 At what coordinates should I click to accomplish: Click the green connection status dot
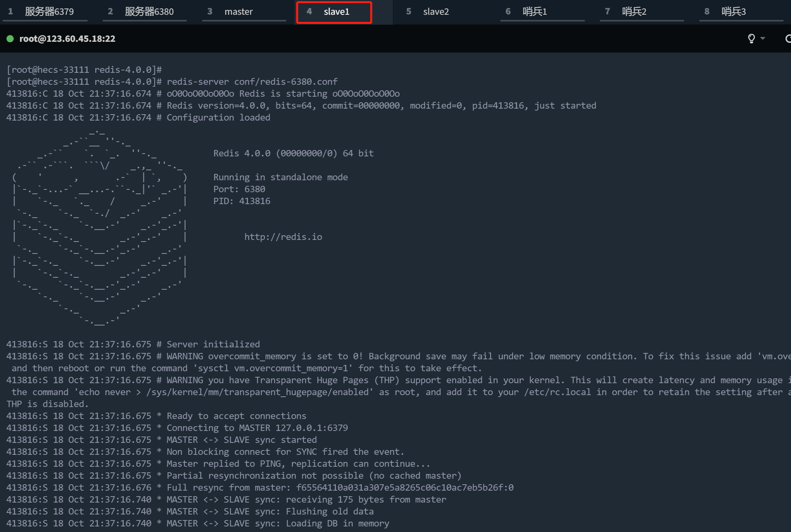(10, 39)
